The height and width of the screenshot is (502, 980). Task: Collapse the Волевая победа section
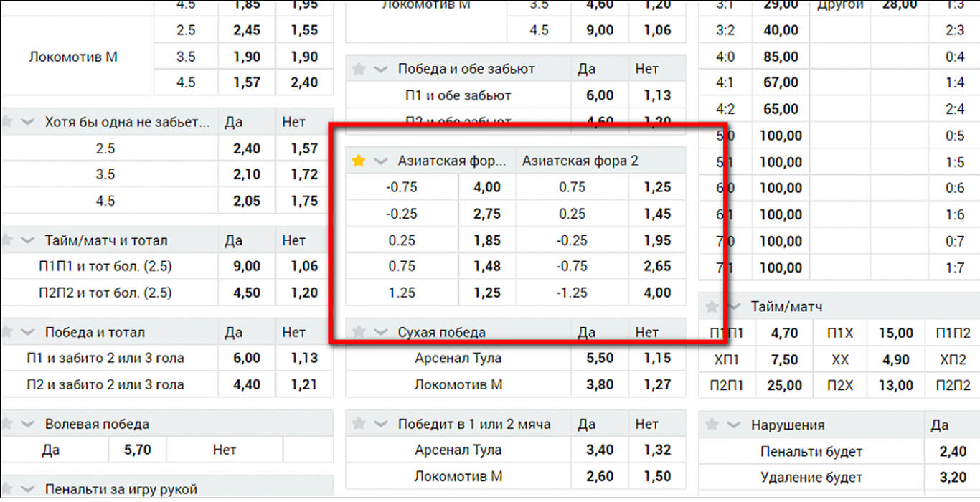[27, 424]
